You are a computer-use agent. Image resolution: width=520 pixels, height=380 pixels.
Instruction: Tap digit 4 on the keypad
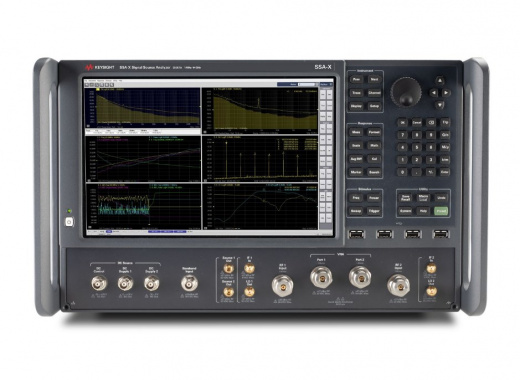pyautogui.click(x=402, y=147)
